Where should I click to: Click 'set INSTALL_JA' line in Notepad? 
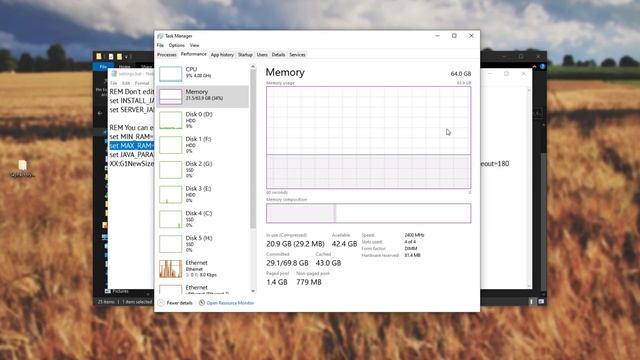(131, 100)
